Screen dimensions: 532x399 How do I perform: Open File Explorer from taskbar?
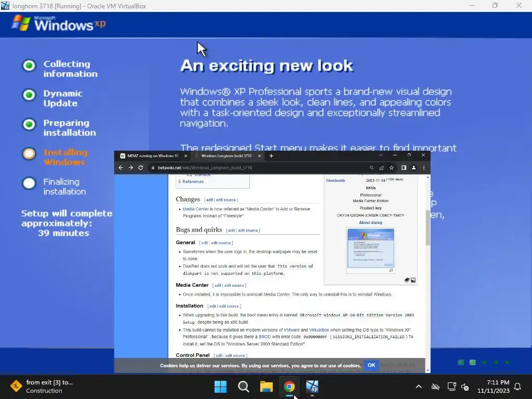click(267, 387)
